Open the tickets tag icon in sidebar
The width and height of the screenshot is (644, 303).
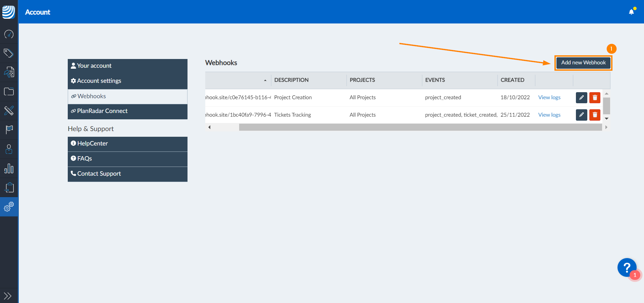tap(9, 53)
